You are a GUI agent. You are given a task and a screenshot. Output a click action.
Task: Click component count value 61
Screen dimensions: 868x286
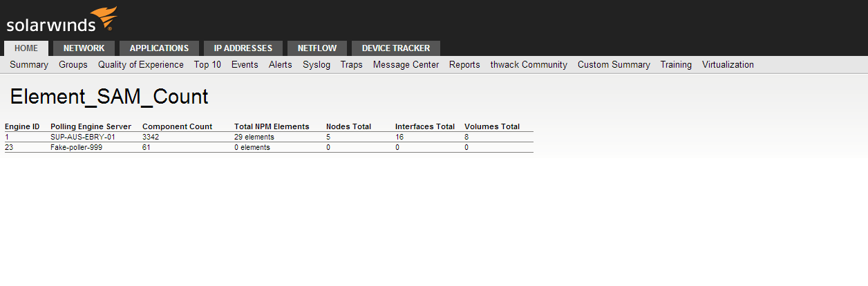(147, 147)
